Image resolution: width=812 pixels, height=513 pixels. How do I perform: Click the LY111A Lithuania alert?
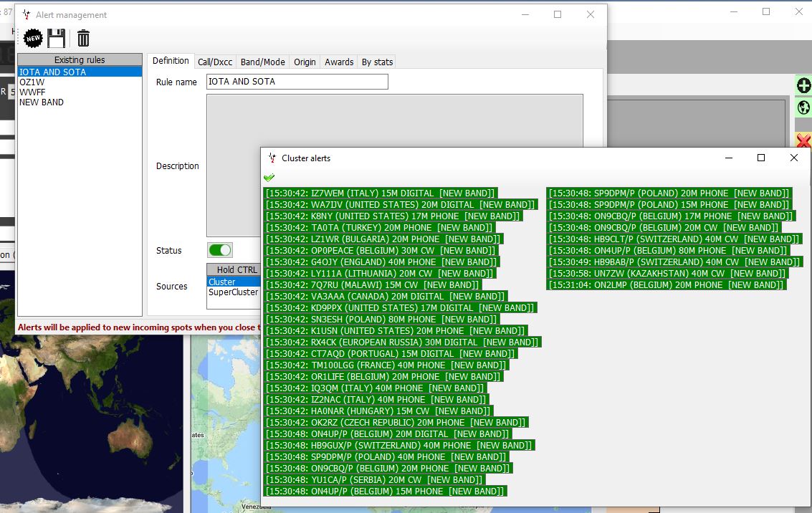[x=380, y=273]
